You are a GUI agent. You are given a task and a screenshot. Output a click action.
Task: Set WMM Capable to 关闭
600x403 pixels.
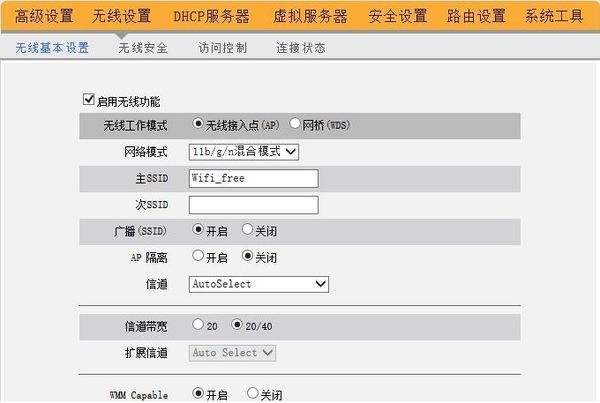[253, 393]
